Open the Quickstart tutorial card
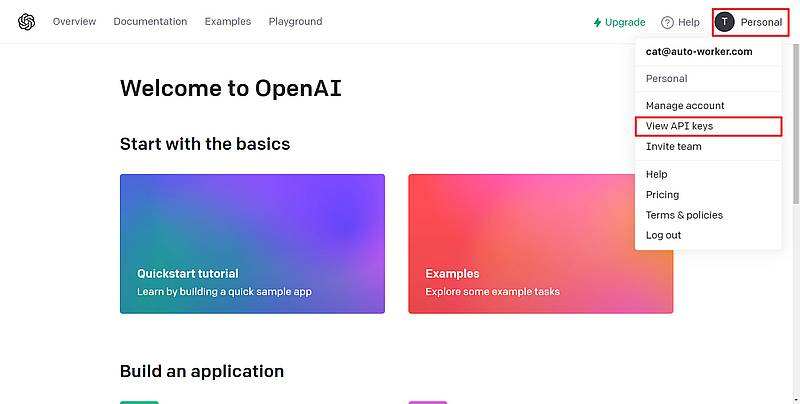The width and height of the screenshot is (800, 404). coord(252,244)
